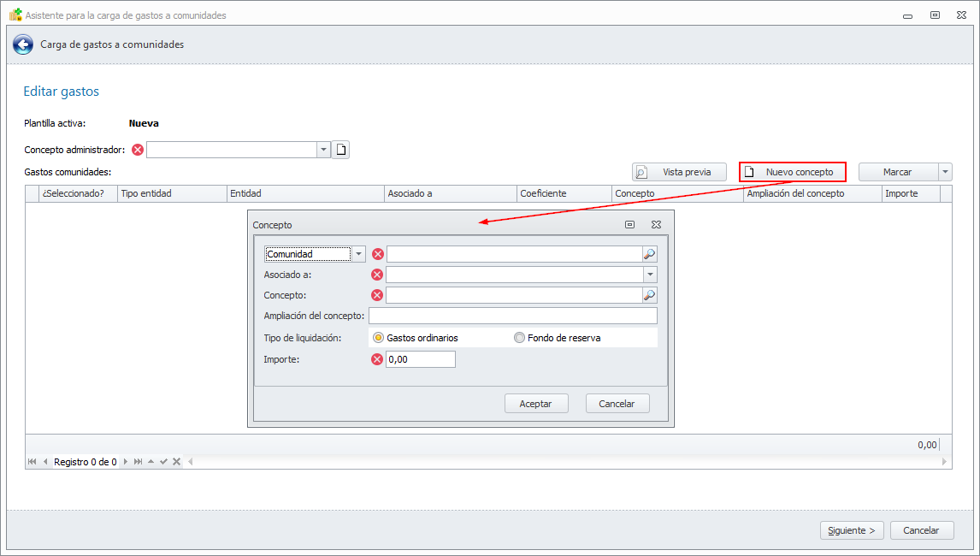Open community search magnifier in Concepto dialog

(x=649, y=254)
